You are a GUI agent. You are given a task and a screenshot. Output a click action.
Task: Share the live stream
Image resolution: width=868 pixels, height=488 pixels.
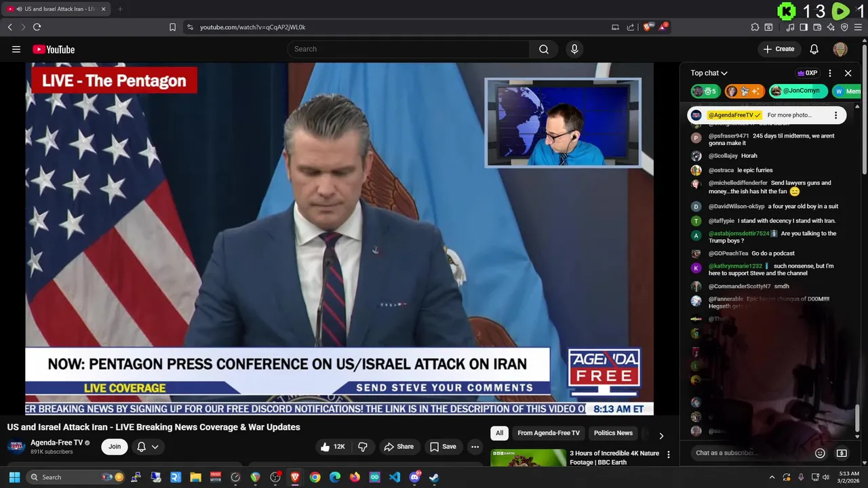[x=398, y=447]
